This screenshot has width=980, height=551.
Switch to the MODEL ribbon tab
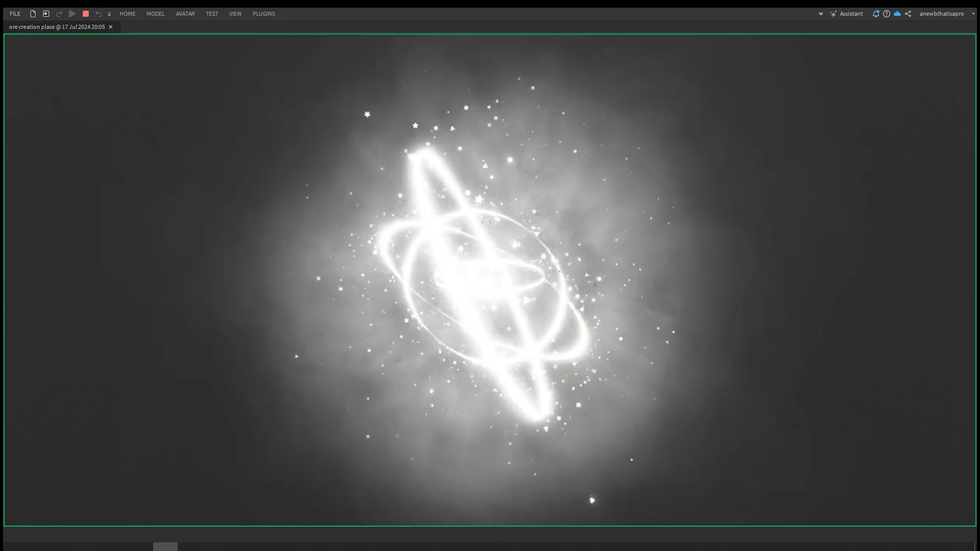tap(155, 14)
